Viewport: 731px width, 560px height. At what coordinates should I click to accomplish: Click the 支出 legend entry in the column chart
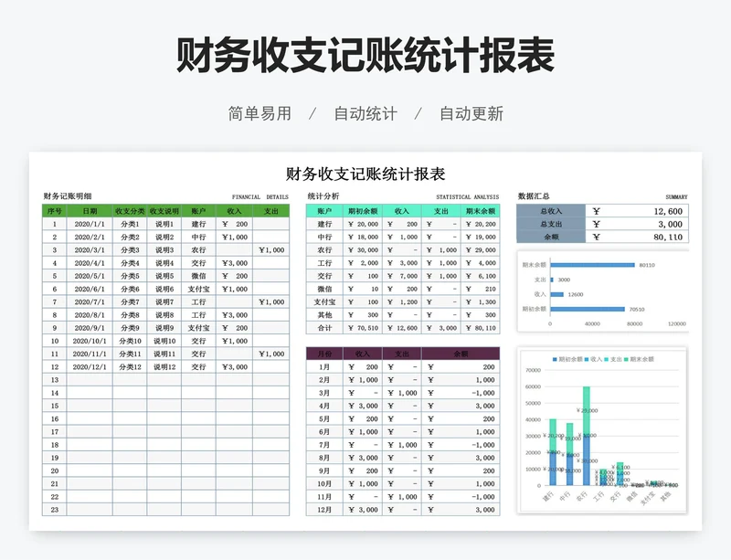pos(612,359)
